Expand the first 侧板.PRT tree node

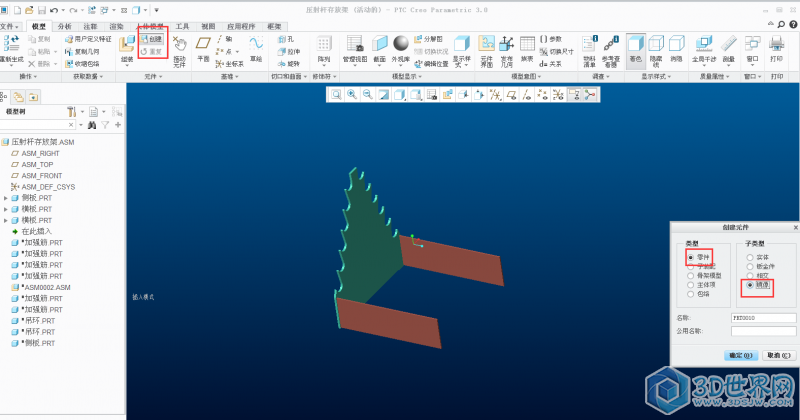6,198
